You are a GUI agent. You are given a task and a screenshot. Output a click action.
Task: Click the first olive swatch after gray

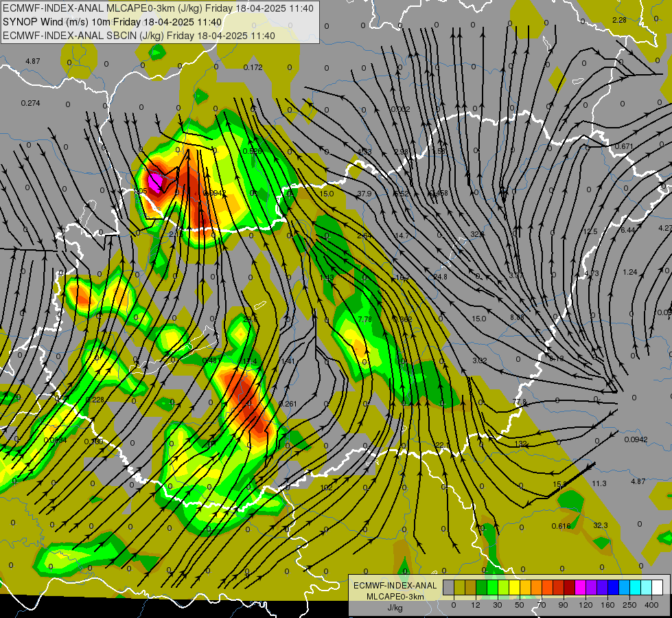[460, 587]
